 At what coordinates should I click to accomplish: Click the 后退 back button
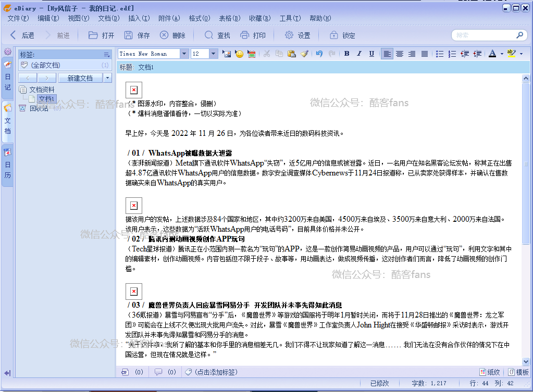pos(22,35)
